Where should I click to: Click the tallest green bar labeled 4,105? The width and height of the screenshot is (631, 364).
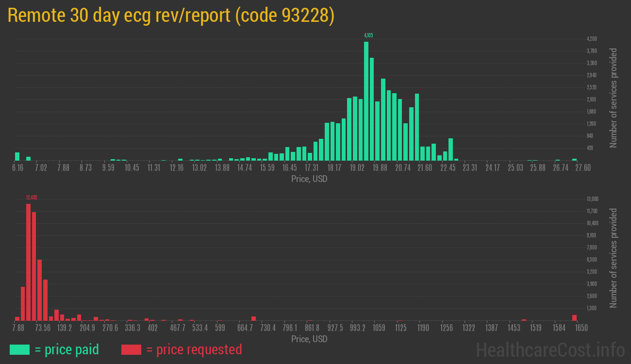tap(366, 97)
